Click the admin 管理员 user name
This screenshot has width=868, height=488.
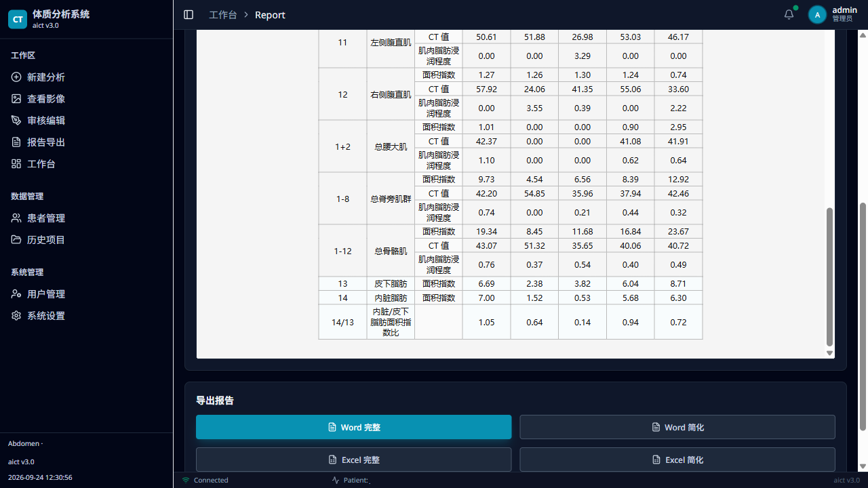844,14
